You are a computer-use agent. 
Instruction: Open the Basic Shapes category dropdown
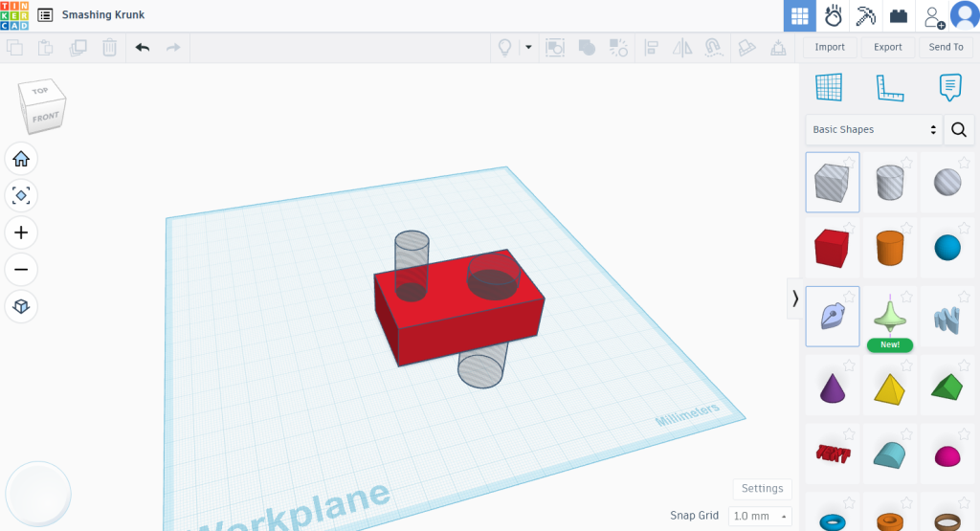874,129
